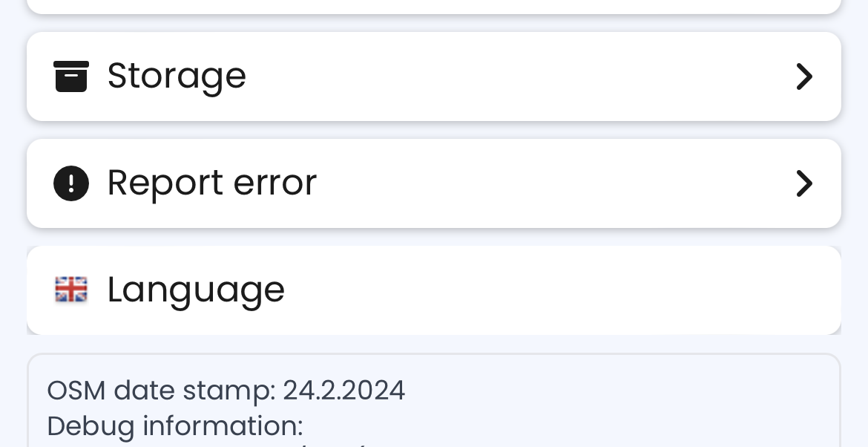Tap blank area between Report error and chevron

[x=556, y=183]
